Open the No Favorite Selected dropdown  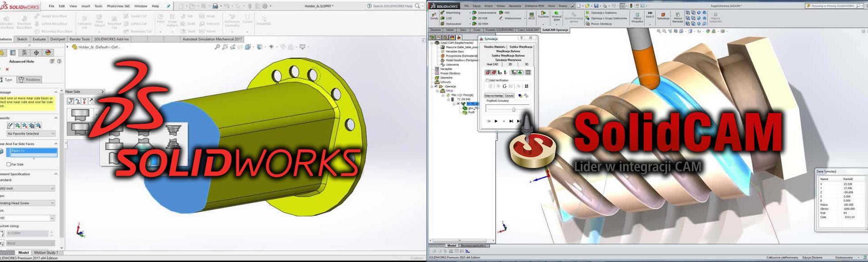pyautogui.click(x=31, y=134)
